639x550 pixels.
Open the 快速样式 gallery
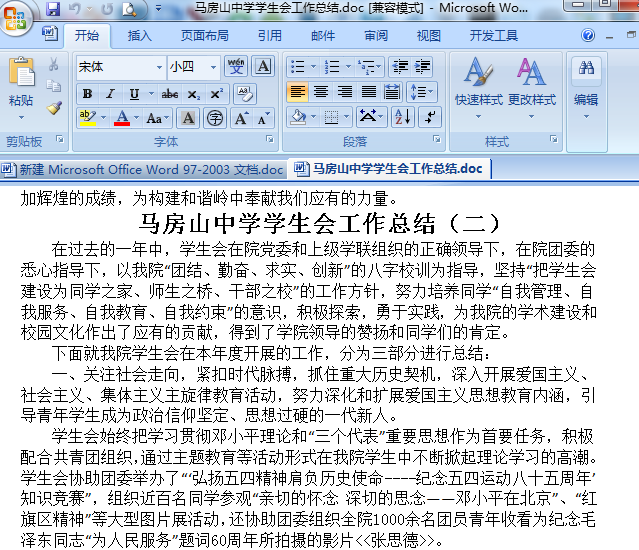[479, 88]
